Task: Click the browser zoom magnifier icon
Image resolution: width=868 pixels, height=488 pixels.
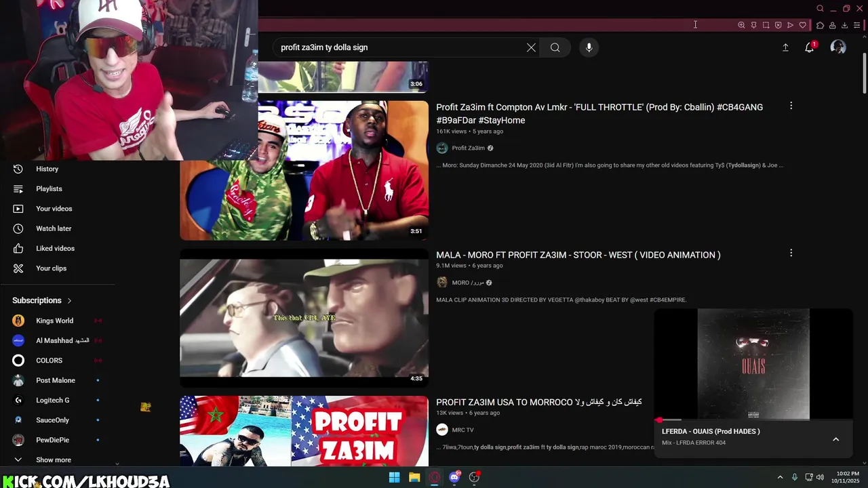Action: (x=741, y=25)
